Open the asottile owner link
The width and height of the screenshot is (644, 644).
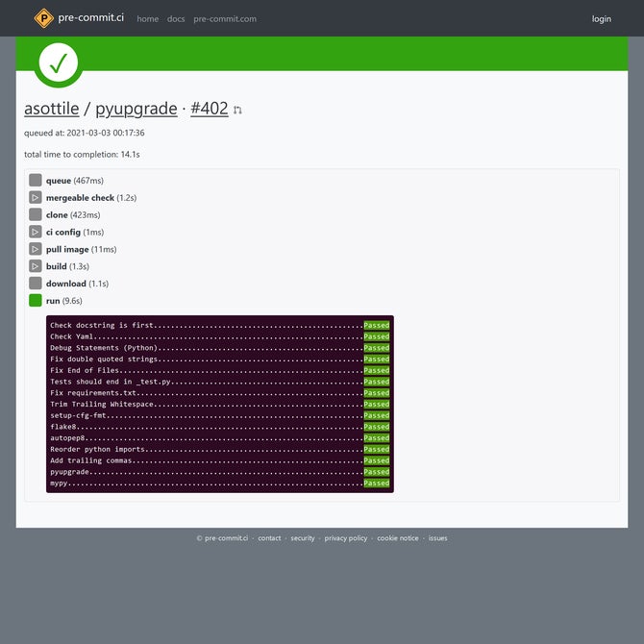click(51, 109)
